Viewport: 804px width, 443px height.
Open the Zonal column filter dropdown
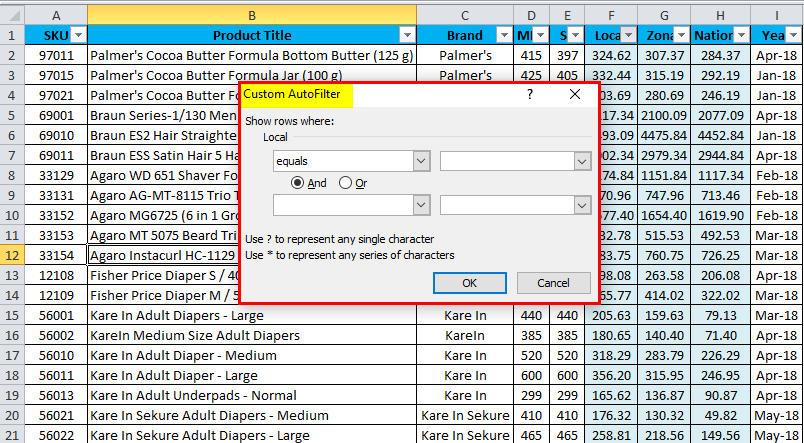tap(681, 35)
